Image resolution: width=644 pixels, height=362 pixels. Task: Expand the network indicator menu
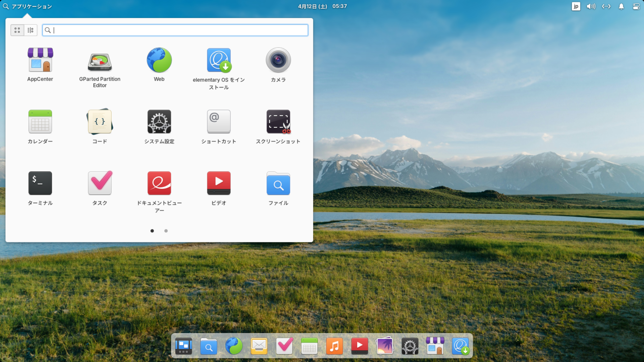point(606,6)
